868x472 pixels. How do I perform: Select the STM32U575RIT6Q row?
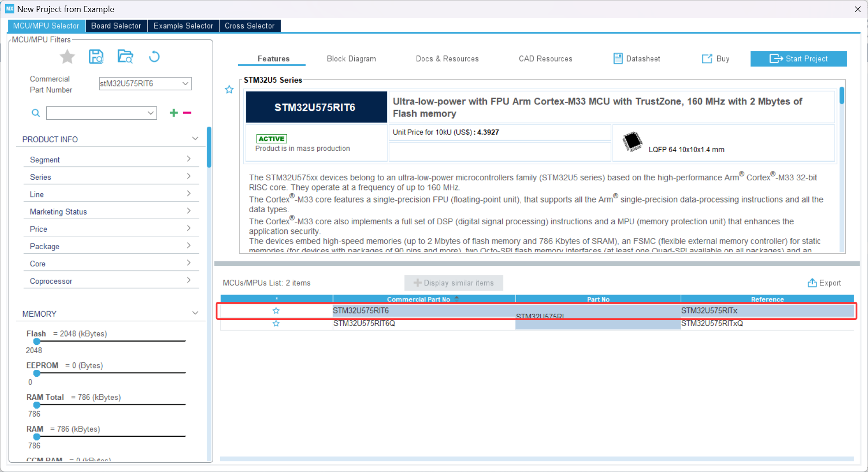tap(537, 324)
